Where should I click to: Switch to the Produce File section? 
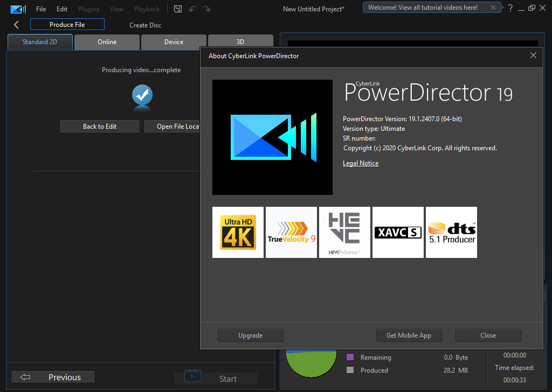tap(67, 25)
